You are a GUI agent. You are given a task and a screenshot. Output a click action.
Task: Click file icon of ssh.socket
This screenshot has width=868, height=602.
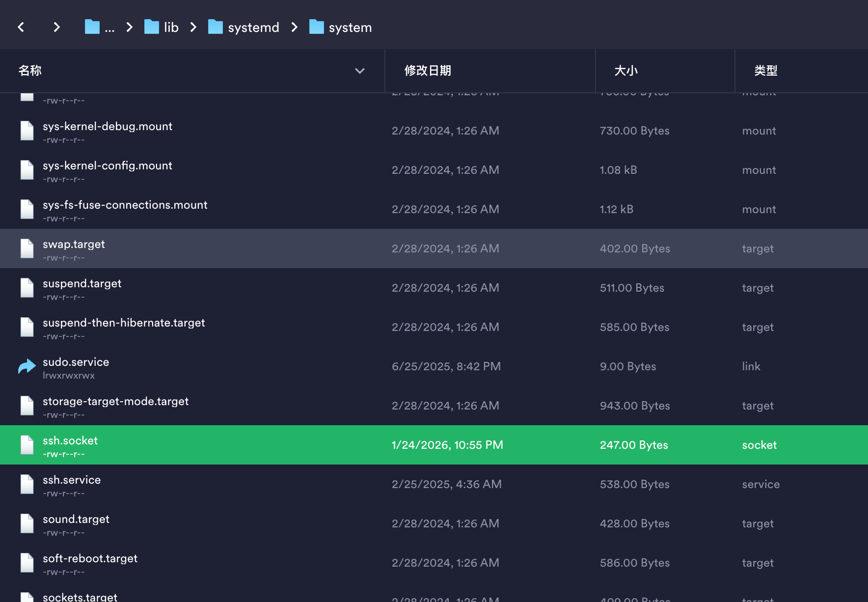tap(27, 445)
